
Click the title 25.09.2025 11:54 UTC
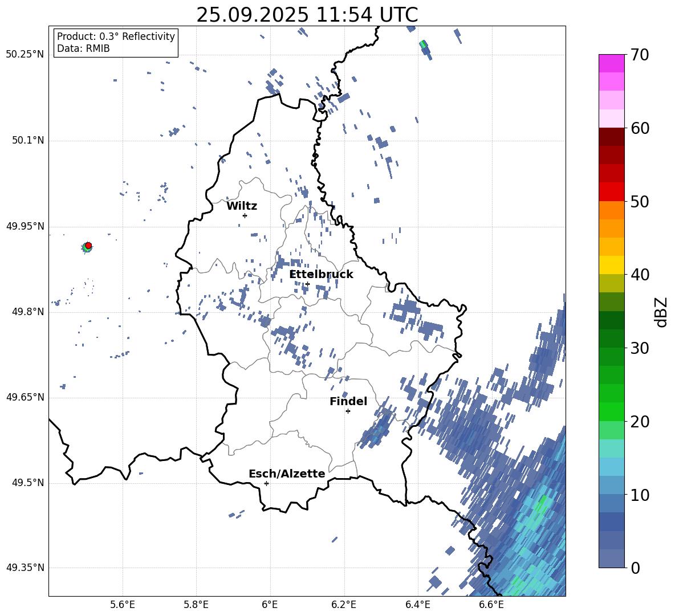click(x=307, y=15)
